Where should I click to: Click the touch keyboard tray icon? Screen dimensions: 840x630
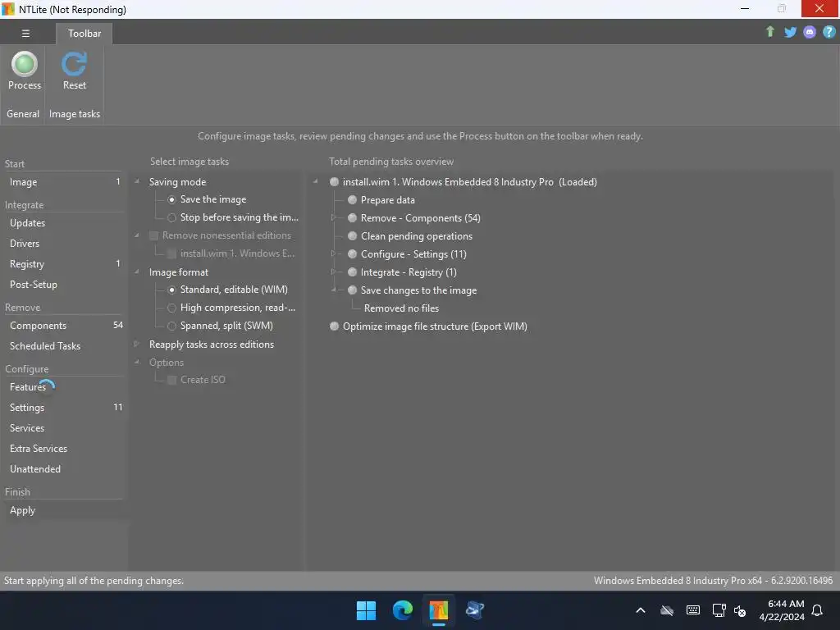[x=692, y=610]
